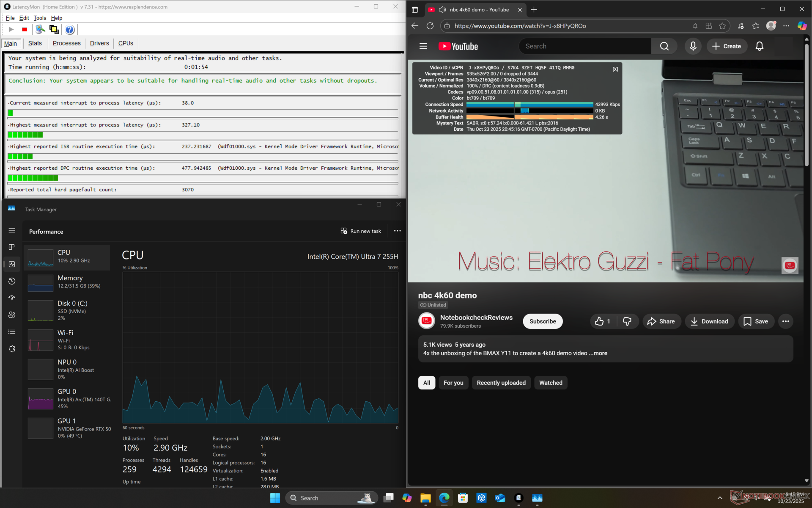Click the red Stop monitoring button in LatencyMon
Image resolution: width=812 pixels, height=508 pixels.
pos(25,30)
